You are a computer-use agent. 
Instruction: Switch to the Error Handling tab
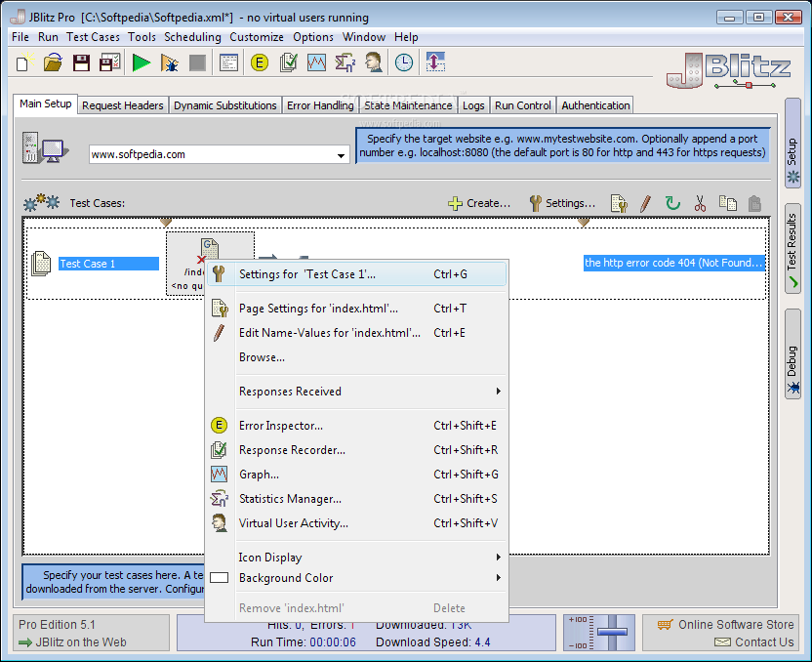pos(320,105)
